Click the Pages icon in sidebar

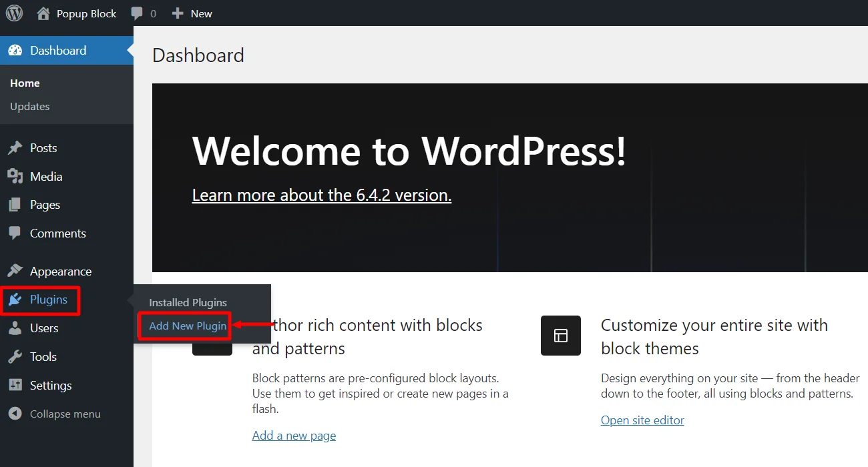15,205
